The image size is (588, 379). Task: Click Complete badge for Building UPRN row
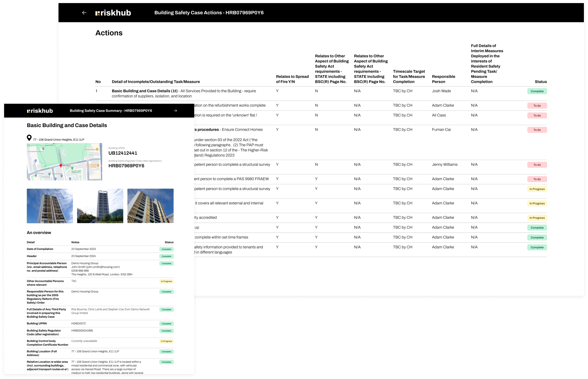point(166,324)
